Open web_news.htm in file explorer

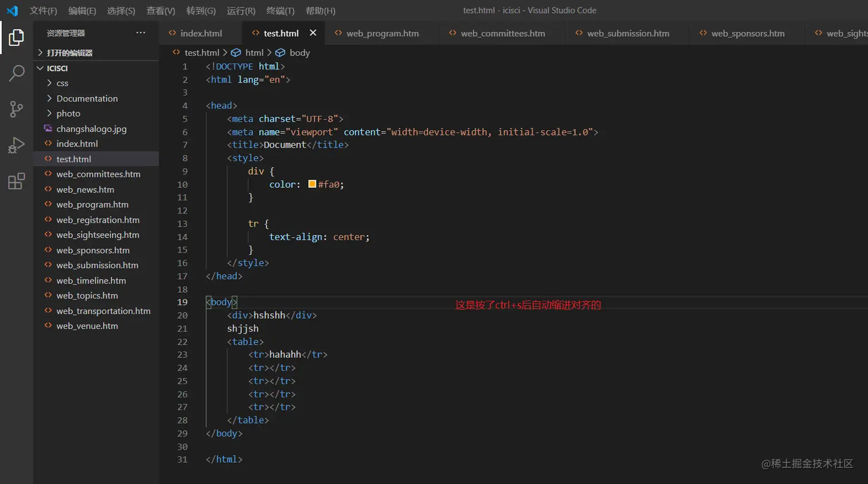coord(96,189)
